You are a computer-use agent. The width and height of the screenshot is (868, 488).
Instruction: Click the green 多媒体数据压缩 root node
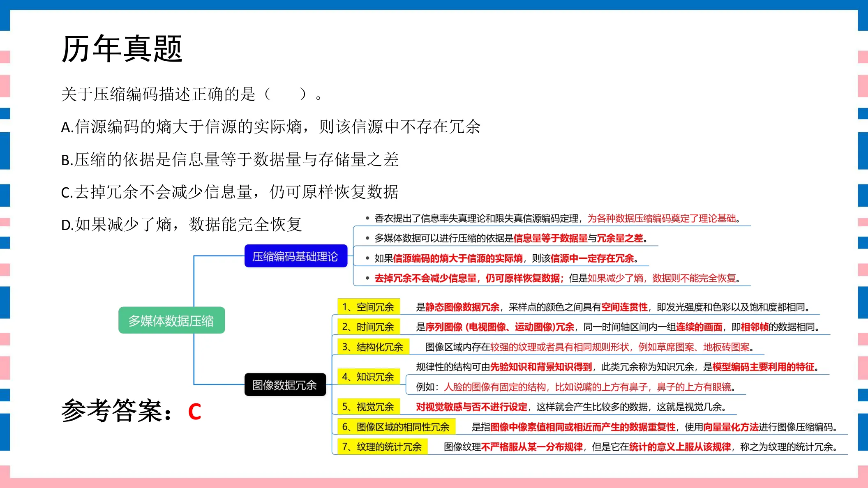tap(171, 320)
